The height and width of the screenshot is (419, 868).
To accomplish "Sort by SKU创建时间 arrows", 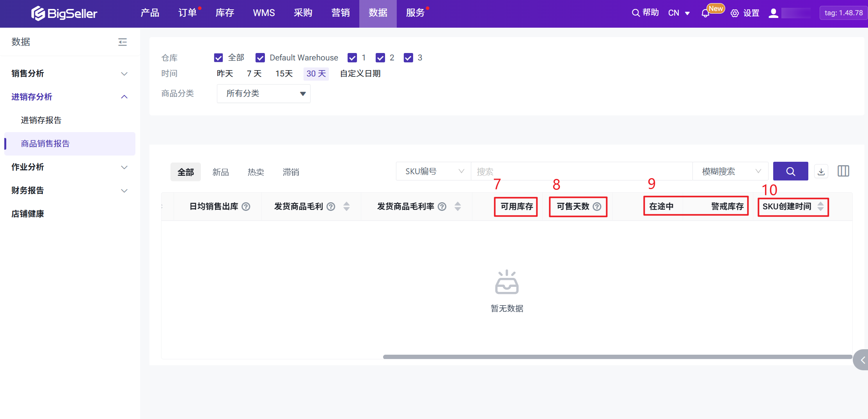I will click(x=820, y=207).
